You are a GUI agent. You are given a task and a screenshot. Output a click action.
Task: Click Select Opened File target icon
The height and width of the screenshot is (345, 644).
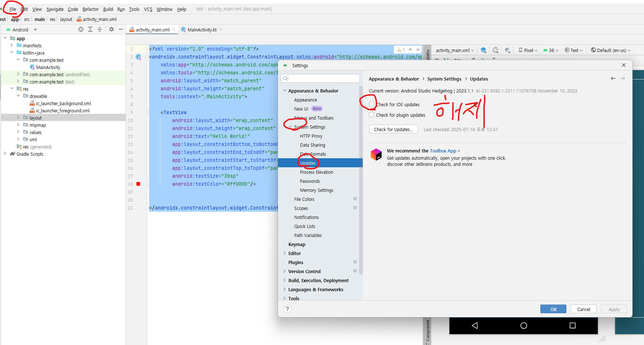coord(81,29)
